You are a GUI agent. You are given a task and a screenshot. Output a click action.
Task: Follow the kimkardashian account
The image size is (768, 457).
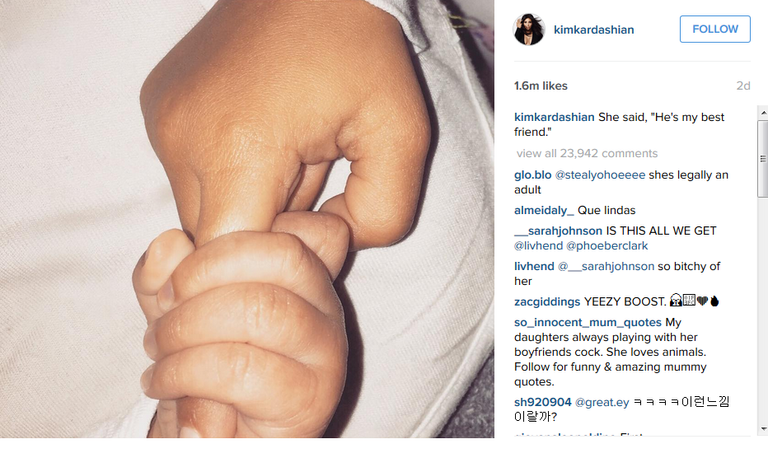[715, 29]
